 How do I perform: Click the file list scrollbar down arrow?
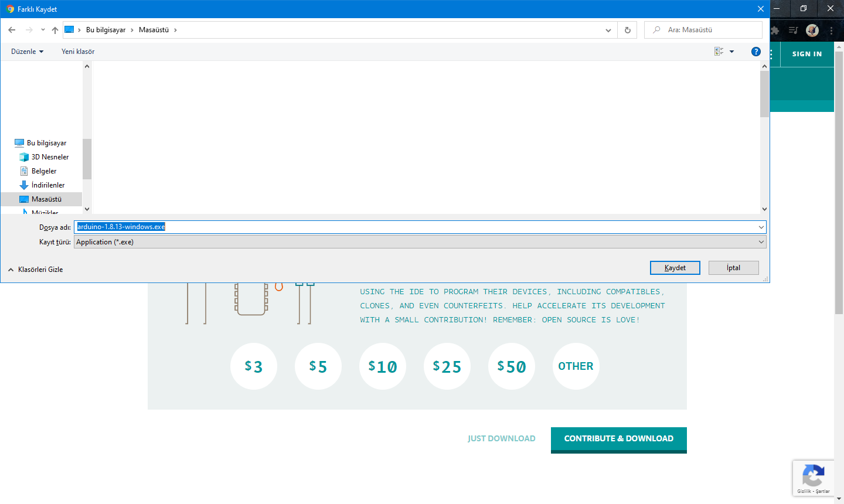click(x=764, y=209)
